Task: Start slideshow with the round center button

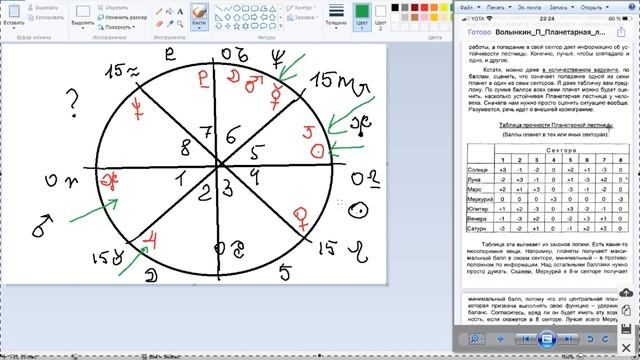Action: click(x=547, y=339)
